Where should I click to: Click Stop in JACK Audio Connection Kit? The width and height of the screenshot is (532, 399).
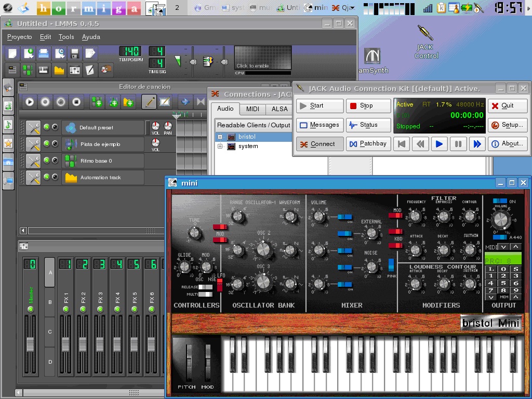[368, 106]
